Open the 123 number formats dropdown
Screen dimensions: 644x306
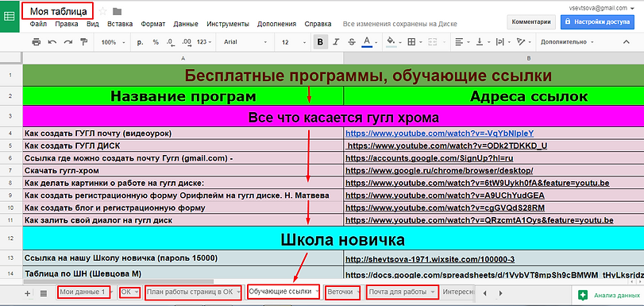click(204, 42)
